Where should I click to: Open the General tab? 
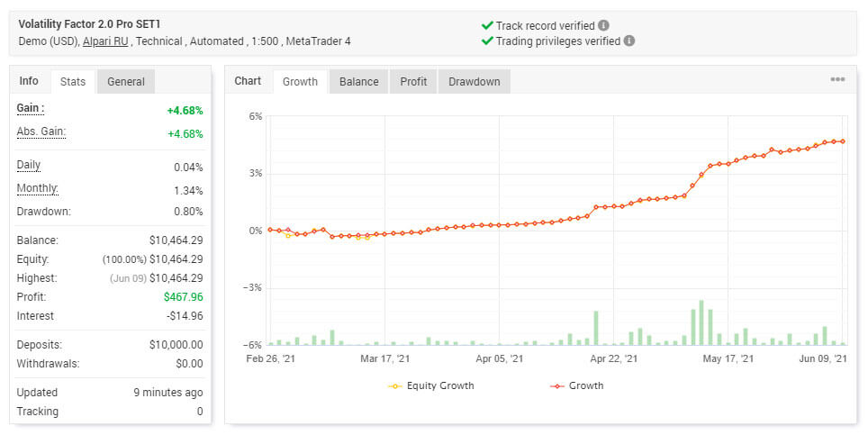coord(126,82)
